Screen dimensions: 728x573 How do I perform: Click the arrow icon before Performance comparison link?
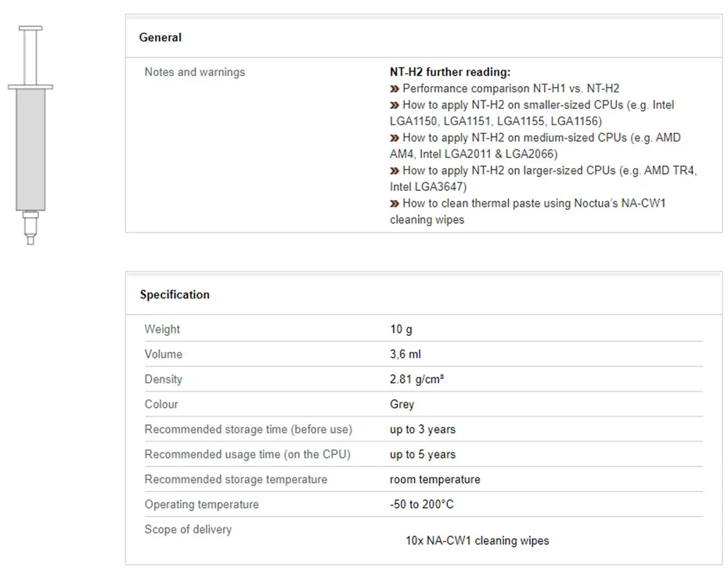pos(395,89)
